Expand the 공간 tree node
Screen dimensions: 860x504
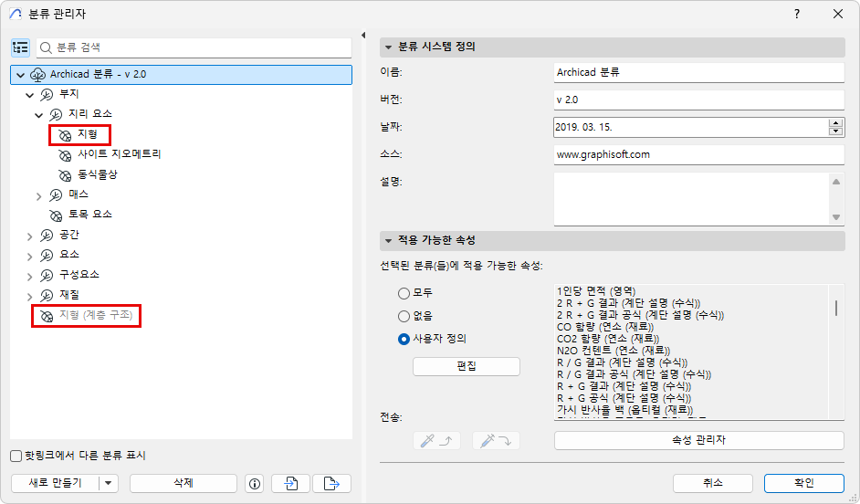(x=29, y=236)
